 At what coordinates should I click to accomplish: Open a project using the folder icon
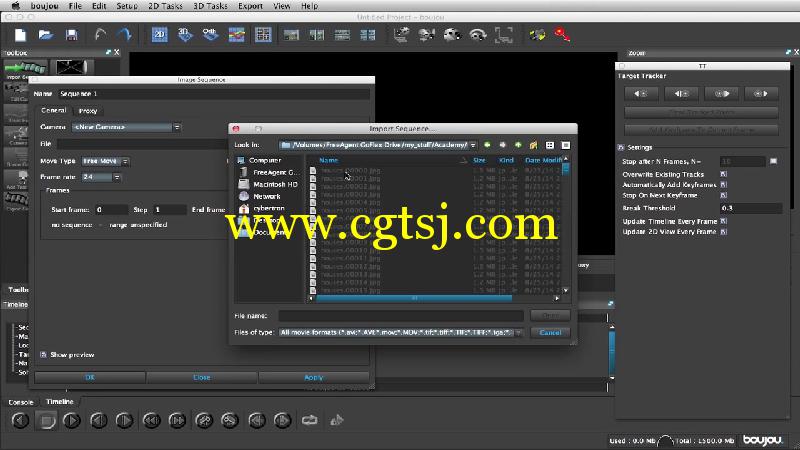45,35
